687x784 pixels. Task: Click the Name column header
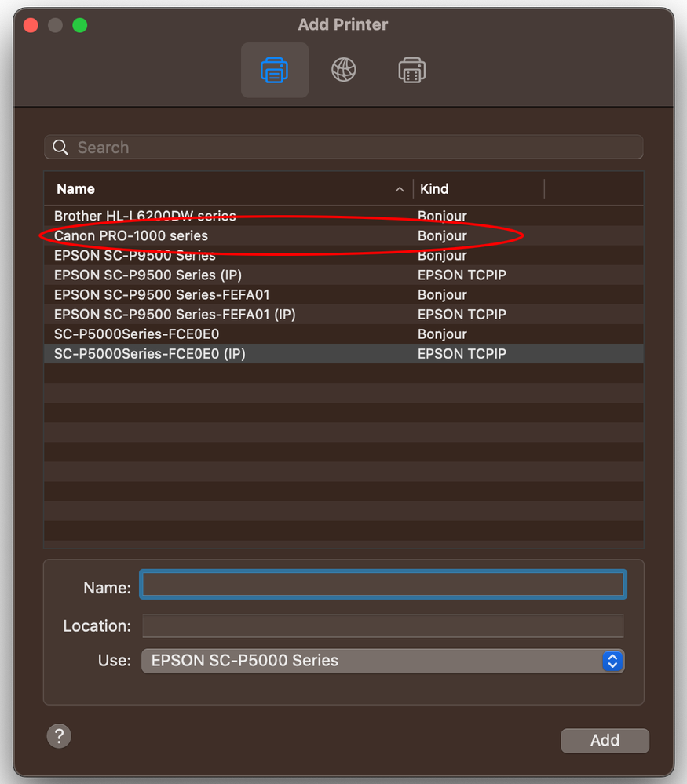[x=75, y=189]
